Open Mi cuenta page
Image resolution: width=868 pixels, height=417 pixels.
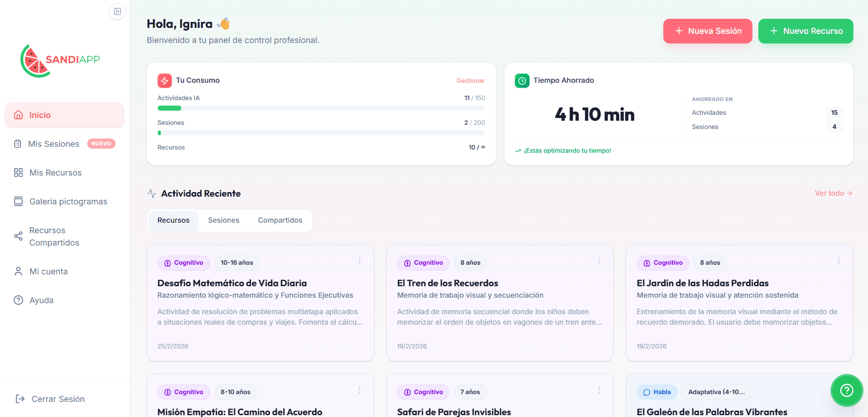point(48,272)
